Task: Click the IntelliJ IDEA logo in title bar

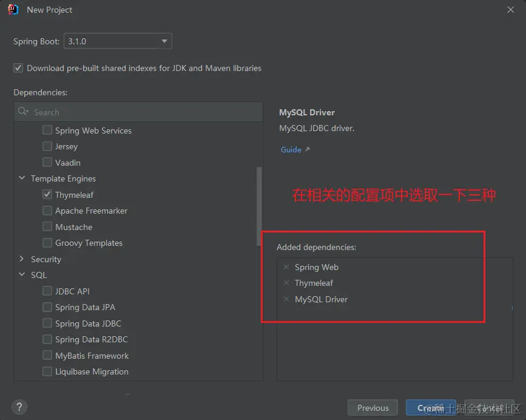Action: pos(13,9)
